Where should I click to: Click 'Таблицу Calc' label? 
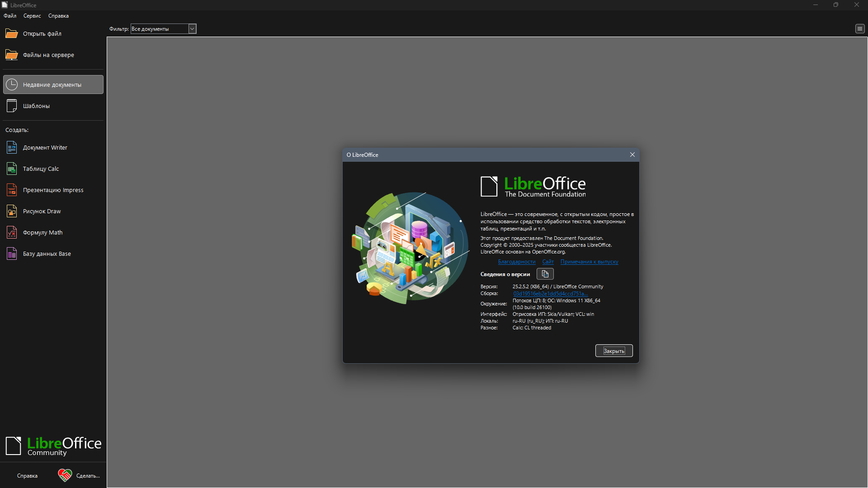coord(41,169)
